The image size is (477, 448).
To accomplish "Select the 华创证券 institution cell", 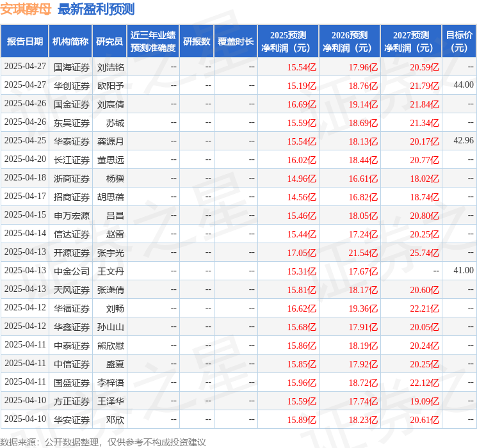I will [x=72, y=86].
